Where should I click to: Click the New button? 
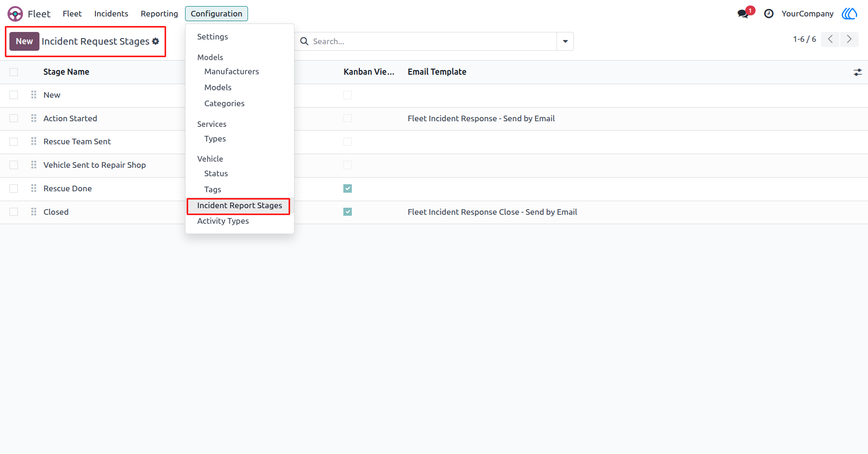24,41
